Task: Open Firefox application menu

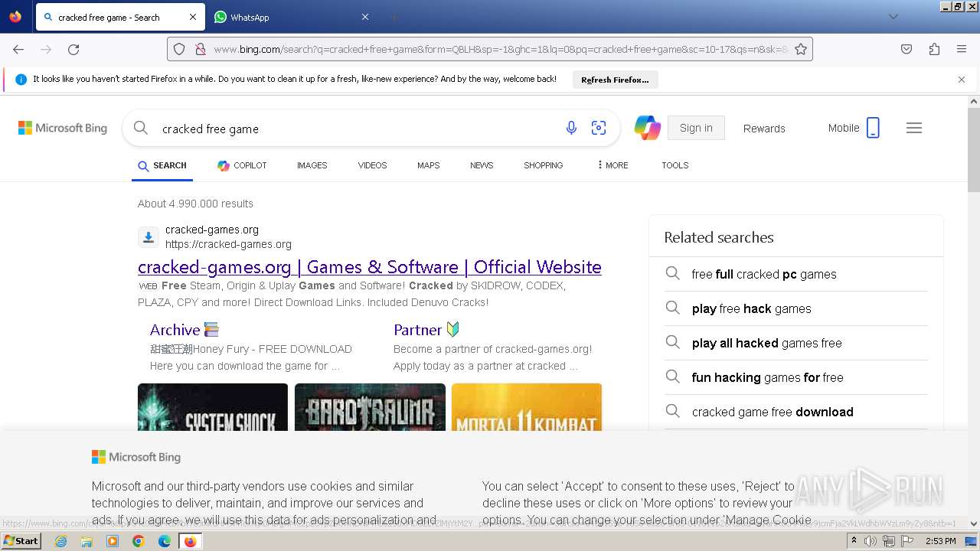Action: pyautogui.click(x=962, y=49)
